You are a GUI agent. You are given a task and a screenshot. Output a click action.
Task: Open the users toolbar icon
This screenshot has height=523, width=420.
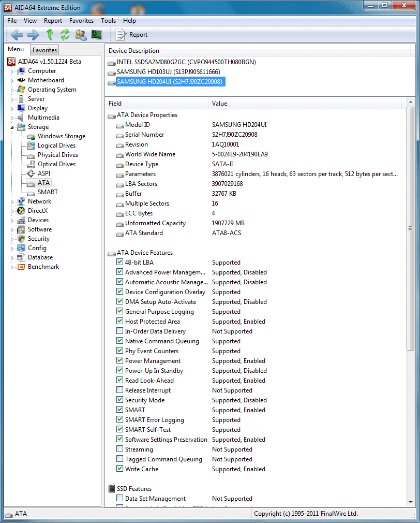(81, 35)
